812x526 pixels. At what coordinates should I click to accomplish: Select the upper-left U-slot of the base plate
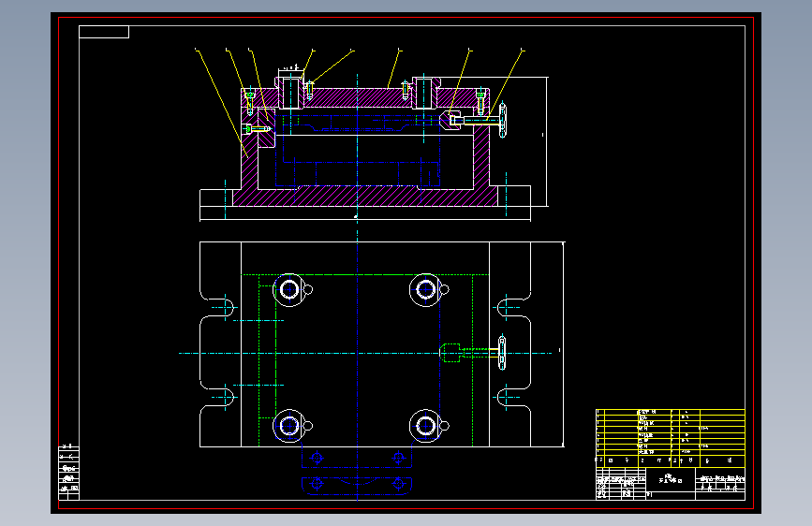click(x=217, y=308)
